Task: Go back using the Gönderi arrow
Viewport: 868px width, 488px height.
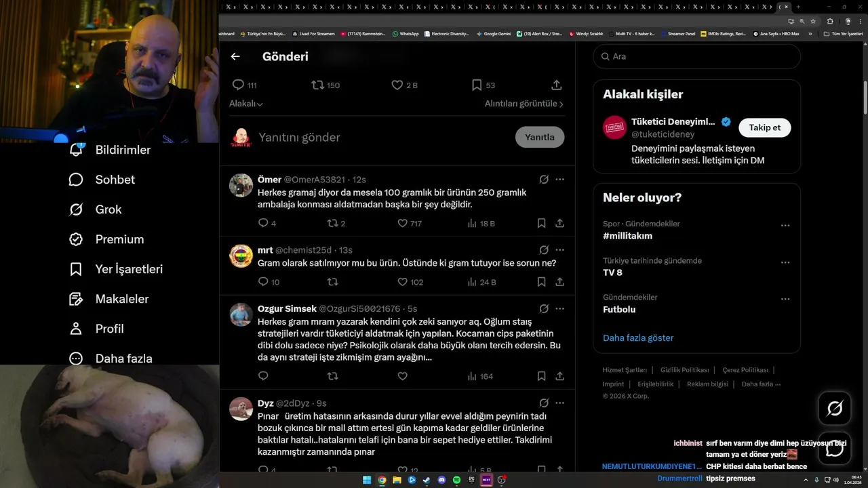Action: (235, 56)
